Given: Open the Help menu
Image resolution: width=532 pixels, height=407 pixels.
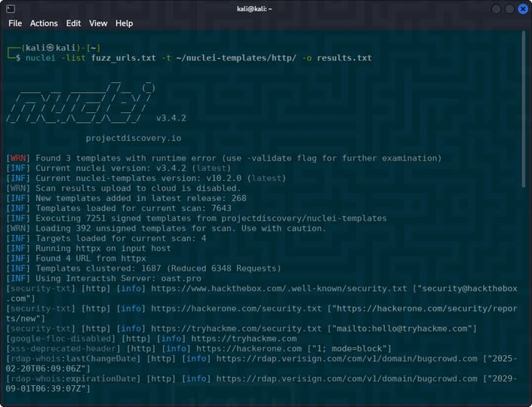Looking at the screenshot, I should 125,23.
